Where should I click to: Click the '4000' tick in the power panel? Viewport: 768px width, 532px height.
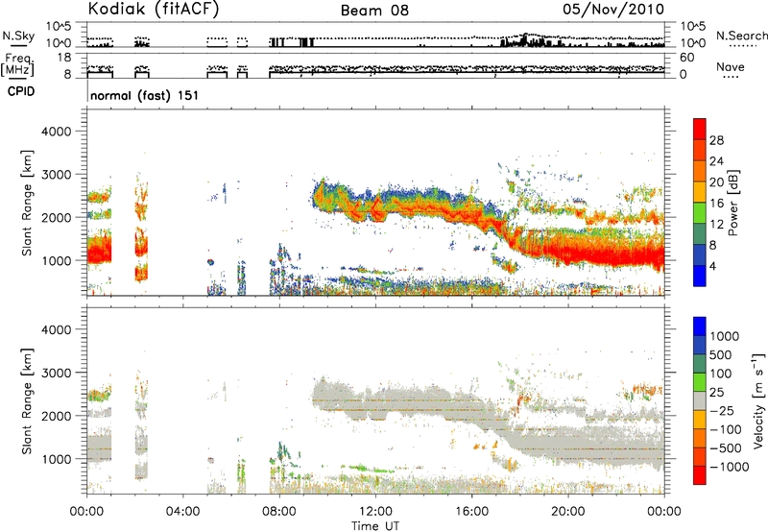coord(56,132)
